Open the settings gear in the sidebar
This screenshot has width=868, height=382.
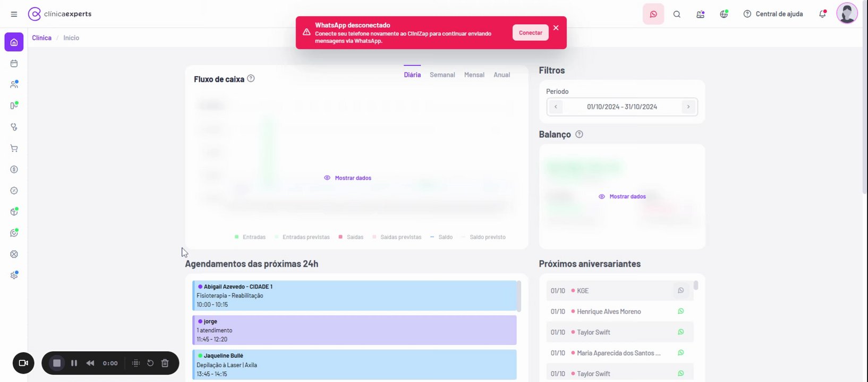coord(14,275)
